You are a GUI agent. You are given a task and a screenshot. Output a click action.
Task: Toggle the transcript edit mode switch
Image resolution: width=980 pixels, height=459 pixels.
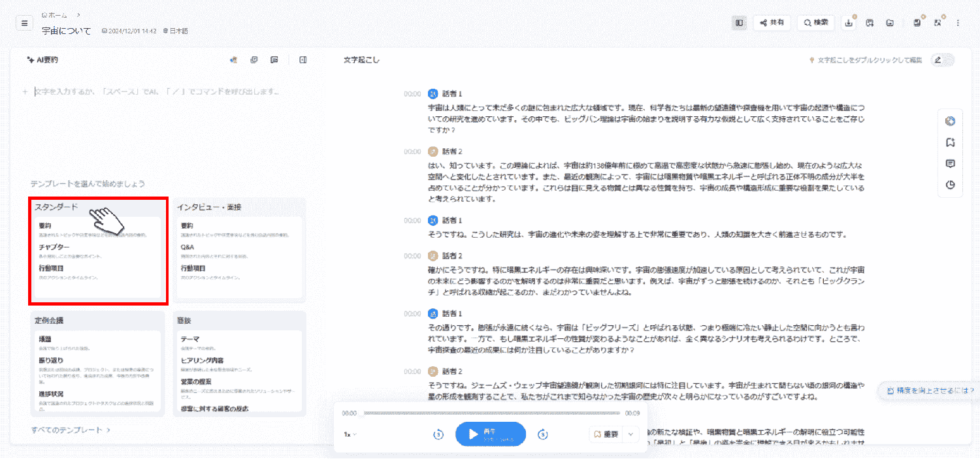click(x=943, y=60)
